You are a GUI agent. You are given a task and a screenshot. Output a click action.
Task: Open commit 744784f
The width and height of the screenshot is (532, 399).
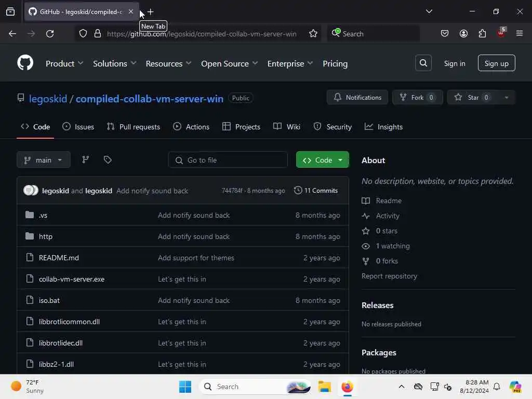tap(232, 191)
